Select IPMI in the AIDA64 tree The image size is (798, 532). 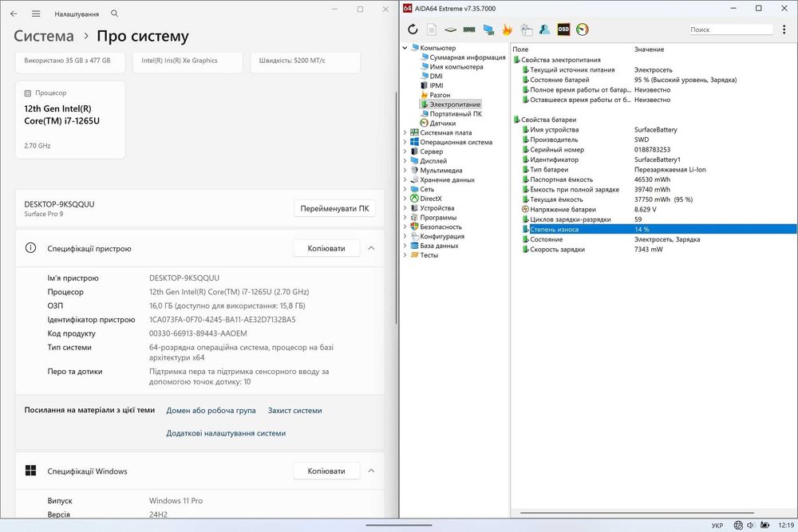click(437, 85)
